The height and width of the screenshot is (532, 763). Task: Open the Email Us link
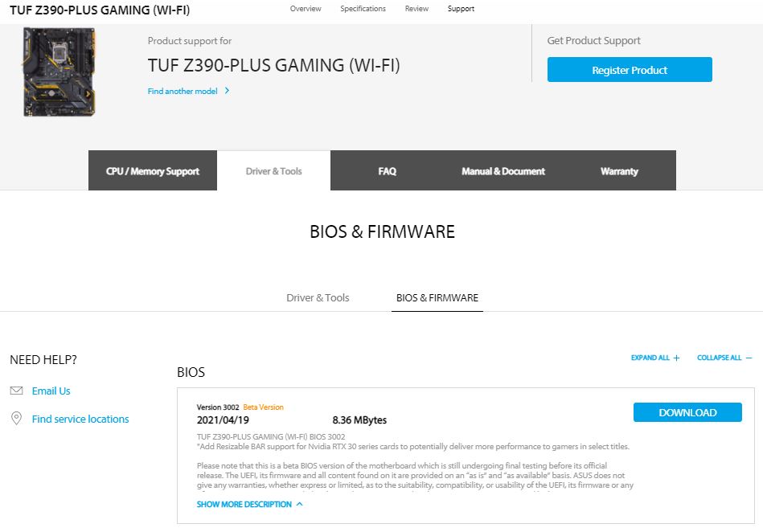51,391
